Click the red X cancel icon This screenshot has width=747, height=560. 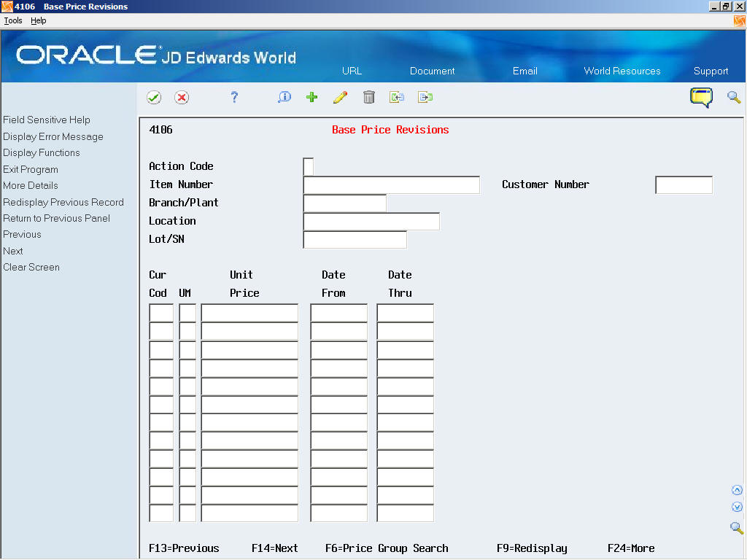click(x=182, y=98)
